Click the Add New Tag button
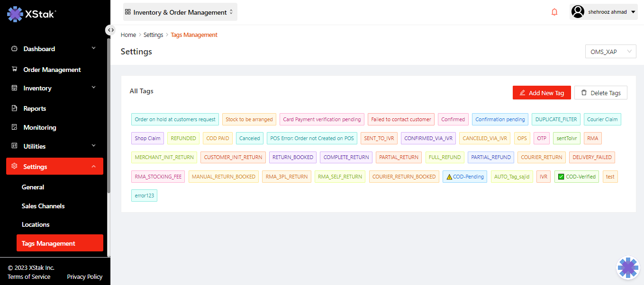The image size is (644, 285). coord(542,93)
